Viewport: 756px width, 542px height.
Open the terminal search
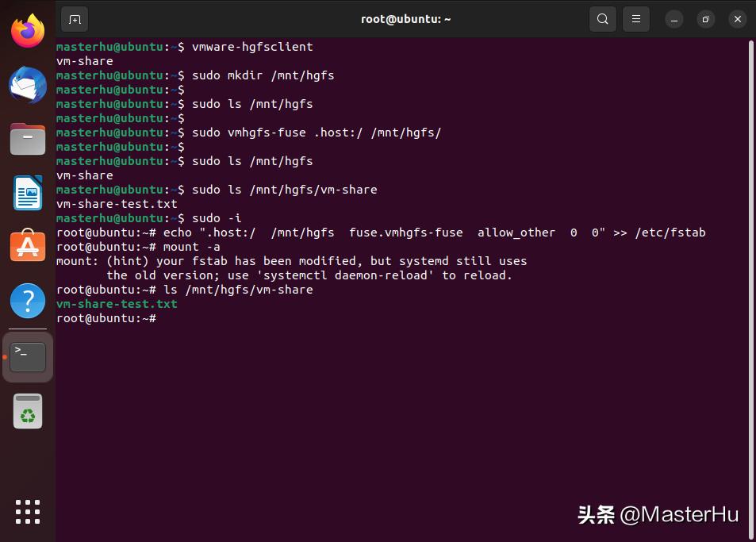tap(602, 18)
